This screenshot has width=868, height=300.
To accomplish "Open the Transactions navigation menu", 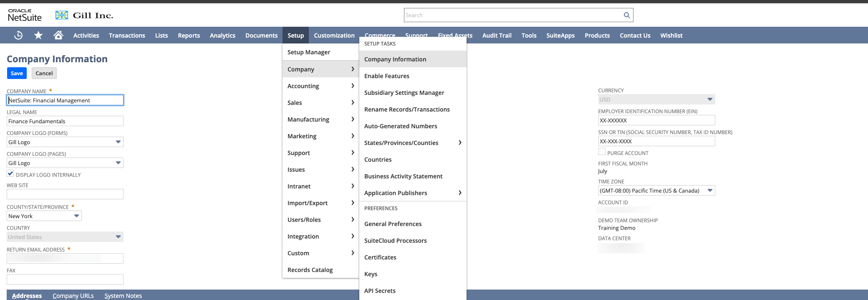I will click(x=127, y=36).
